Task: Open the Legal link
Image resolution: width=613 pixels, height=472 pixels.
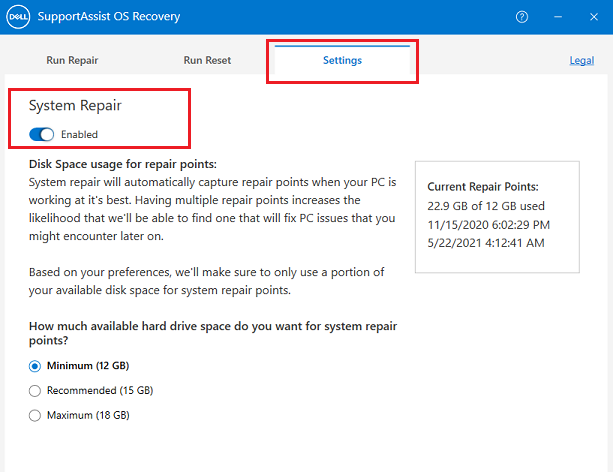Action: (581, 60)
